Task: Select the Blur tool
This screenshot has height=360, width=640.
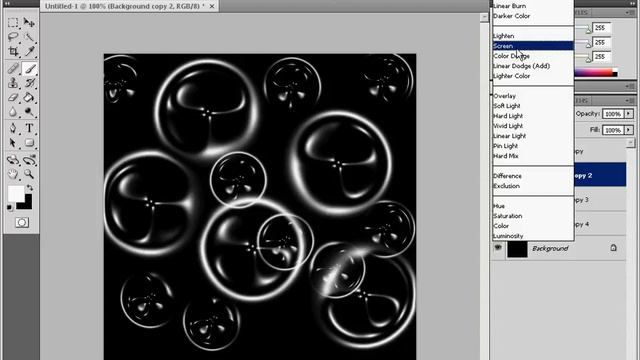Action: 13,111
